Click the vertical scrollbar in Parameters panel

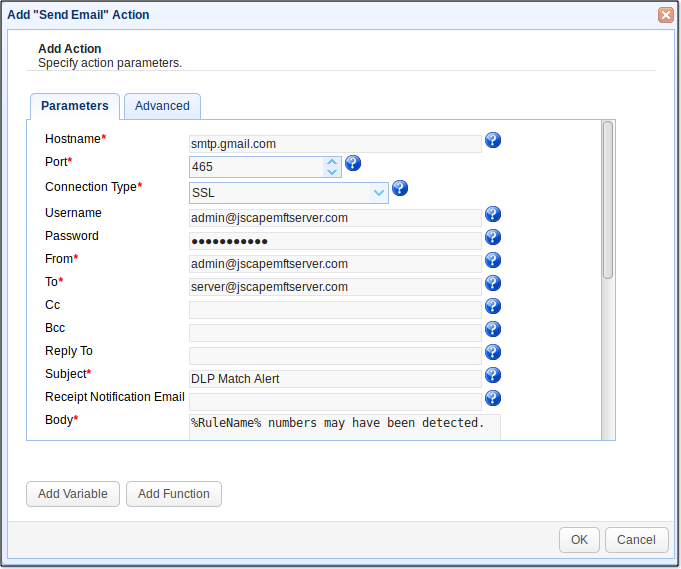[607, 200]
